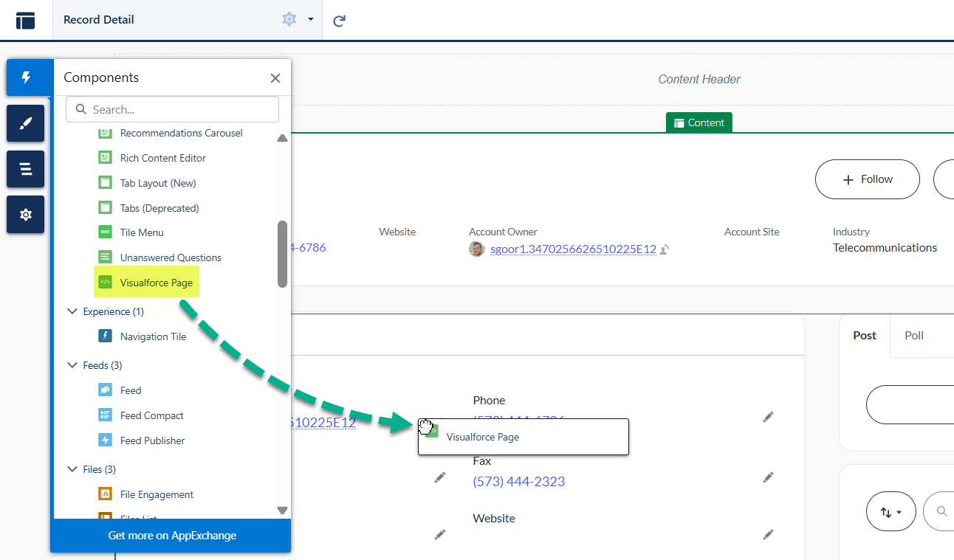Collapse the Experience (1) section
This screenshot has width=954, height=560.
(72, 311)
